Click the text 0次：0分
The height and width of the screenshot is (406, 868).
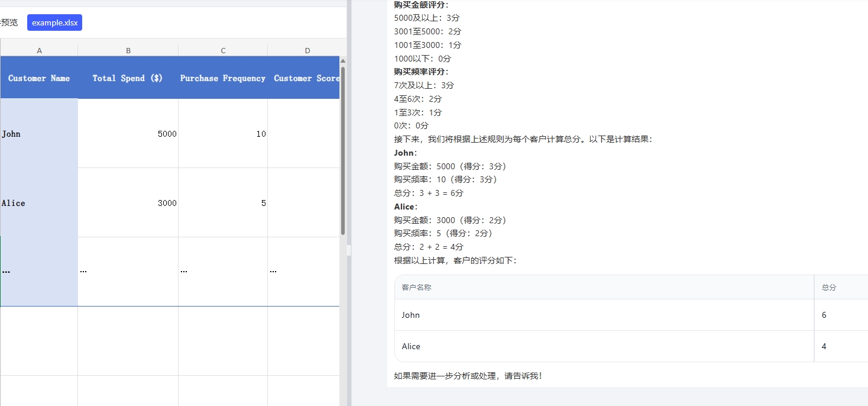[x=412, y=125]
